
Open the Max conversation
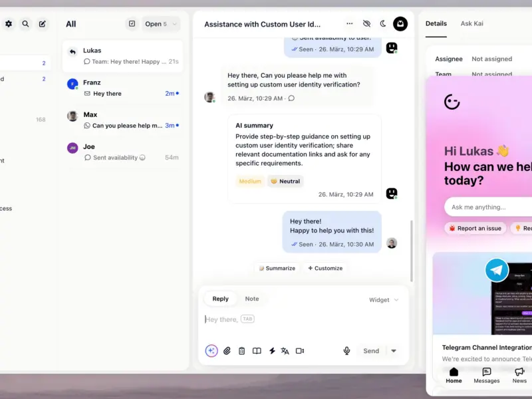tap(123, 120)
